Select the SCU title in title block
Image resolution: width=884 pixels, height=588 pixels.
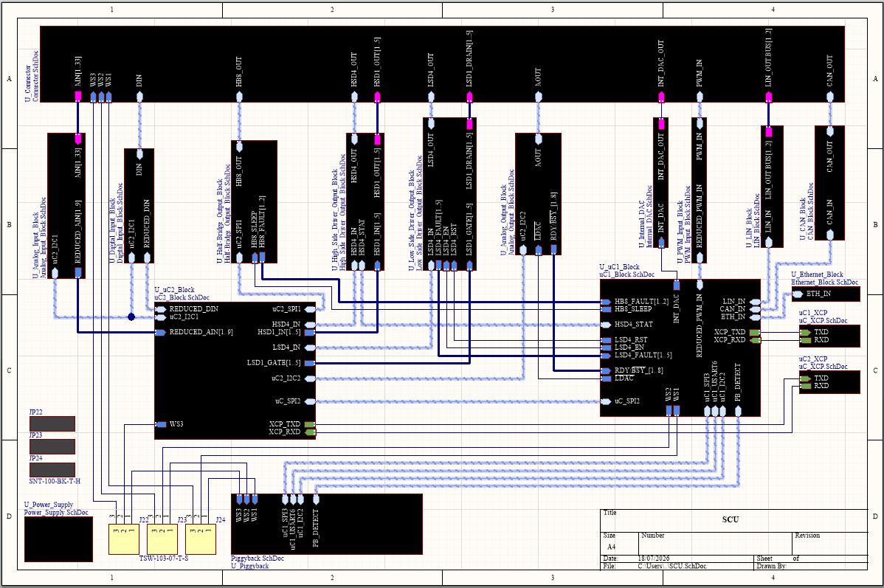[730, 519]
